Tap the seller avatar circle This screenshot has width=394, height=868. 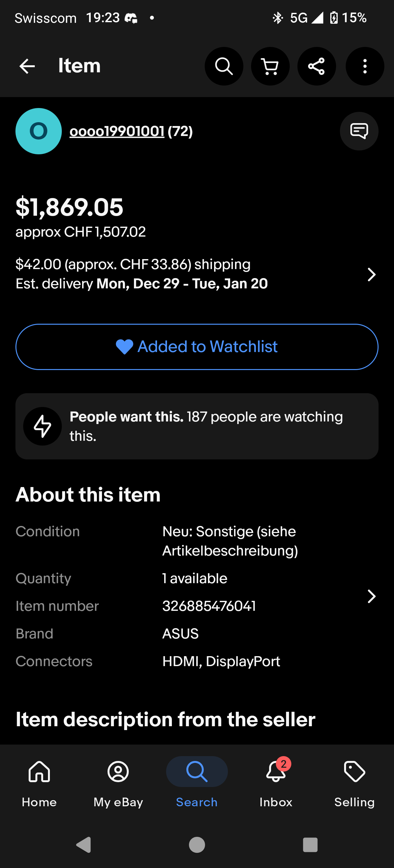(x=38, y=131)
